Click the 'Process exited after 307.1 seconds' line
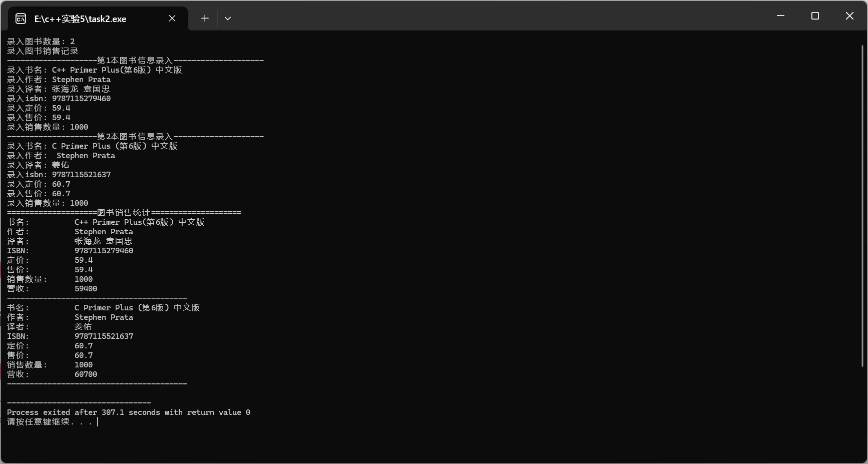 pyautogui.click(x=129, y=412)
